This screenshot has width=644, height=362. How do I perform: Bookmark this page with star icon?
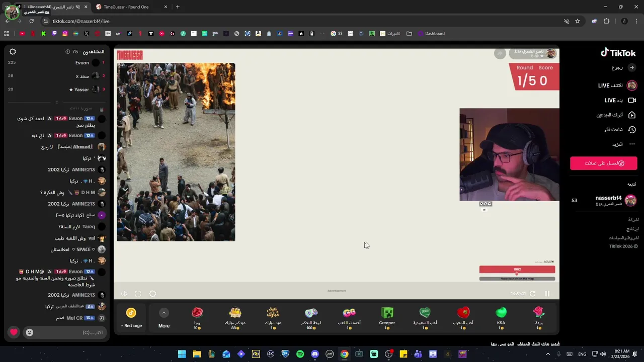tap(578, 21)
